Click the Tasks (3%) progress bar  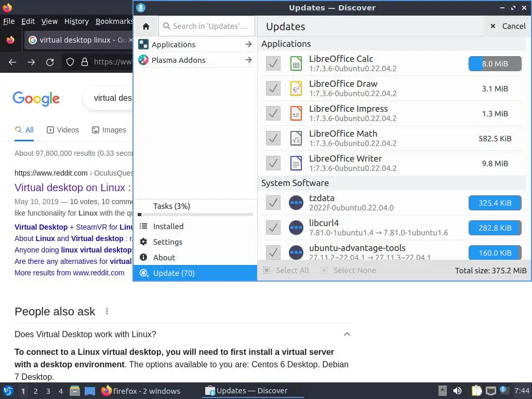(195, 215)
